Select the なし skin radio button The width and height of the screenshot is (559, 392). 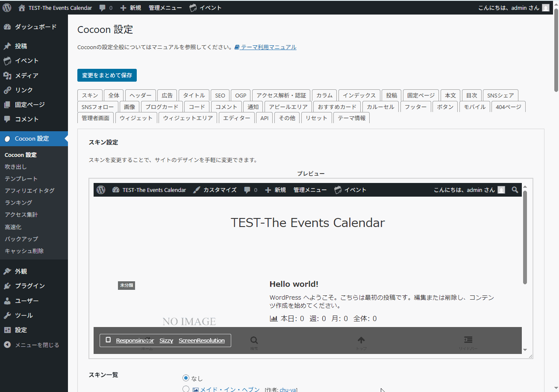[185, 378]
